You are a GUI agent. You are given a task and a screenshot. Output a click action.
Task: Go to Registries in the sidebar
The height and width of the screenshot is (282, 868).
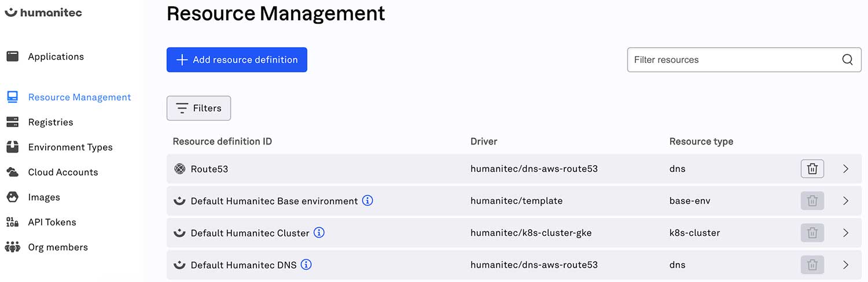click(x=51, y=122)
